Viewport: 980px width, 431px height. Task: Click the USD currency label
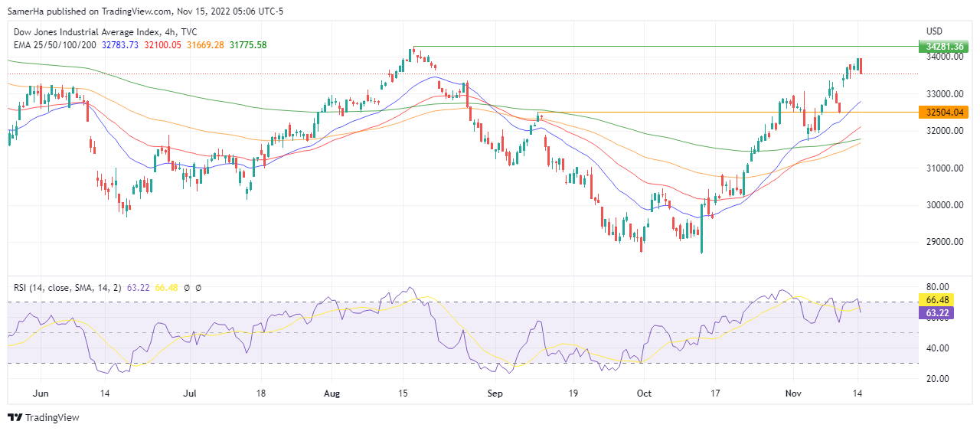click(934, 31)
